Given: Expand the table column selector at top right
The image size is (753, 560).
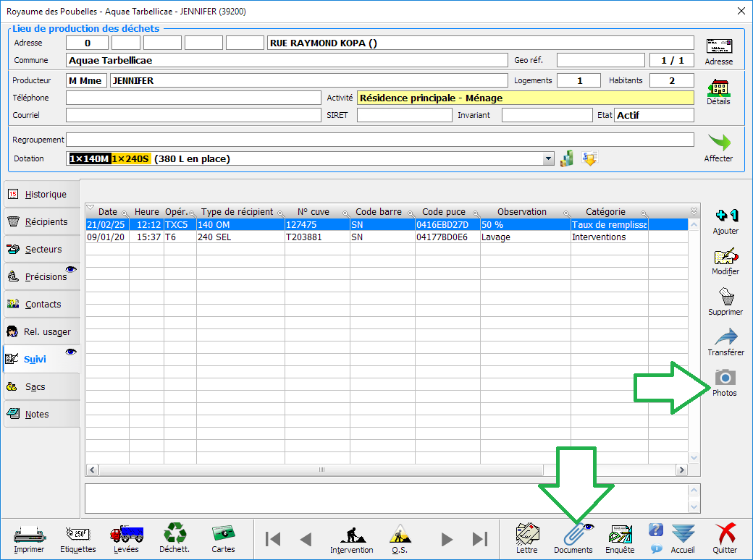Looking at the screenshot, I should point(694,211).
